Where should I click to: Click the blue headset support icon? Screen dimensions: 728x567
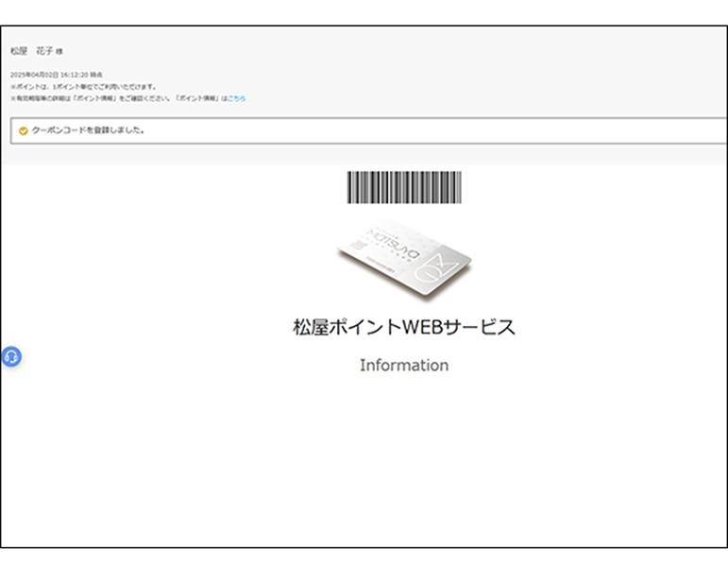coord(11,357)
